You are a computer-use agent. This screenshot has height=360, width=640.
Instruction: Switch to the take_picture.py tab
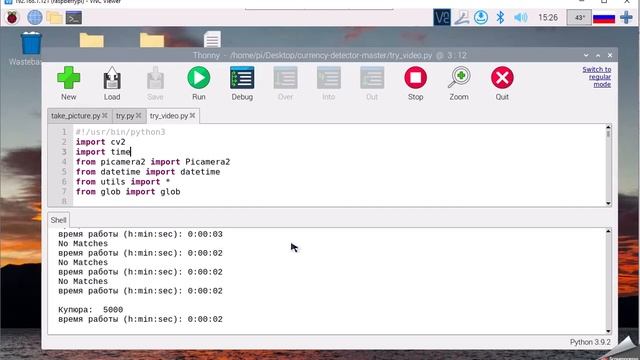point(76,116)
